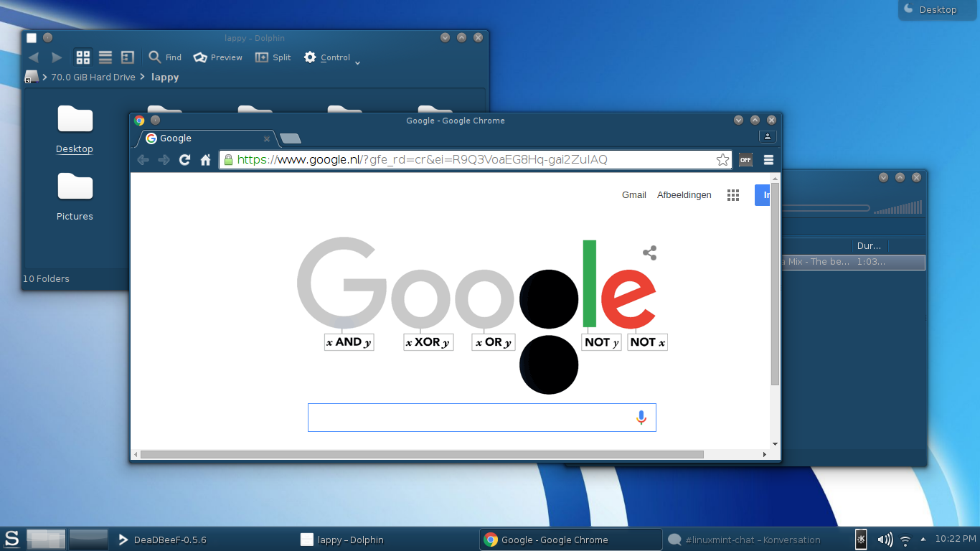
Task: Open Find in Dolphin toolbar
Action: (165, 57)
